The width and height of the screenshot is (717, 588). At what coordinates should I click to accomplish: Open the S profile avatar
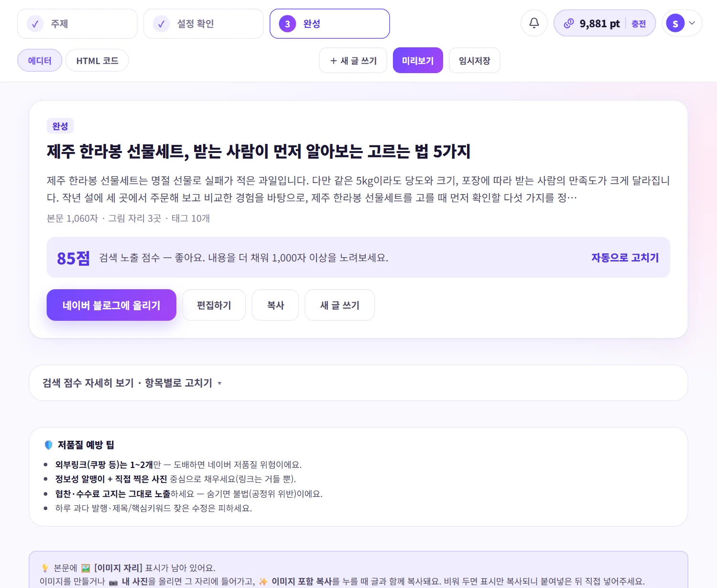[675, 23]
